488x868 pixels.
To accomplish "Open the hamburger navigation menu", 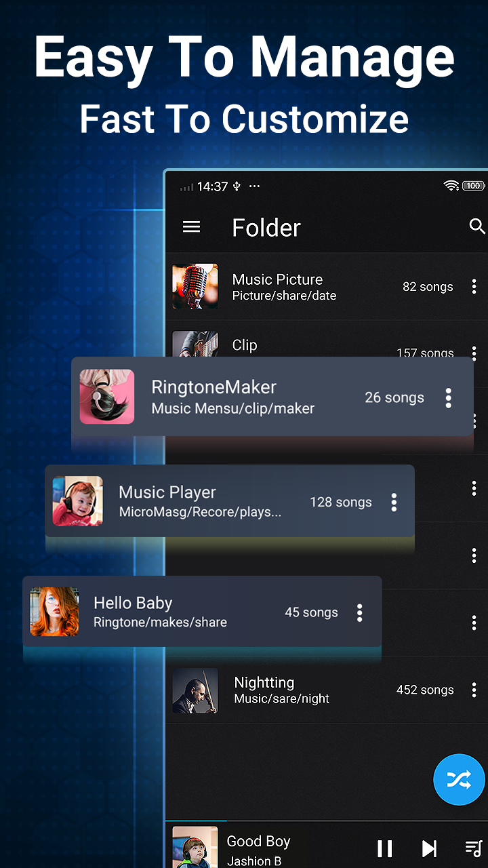I will coord(192,227).
